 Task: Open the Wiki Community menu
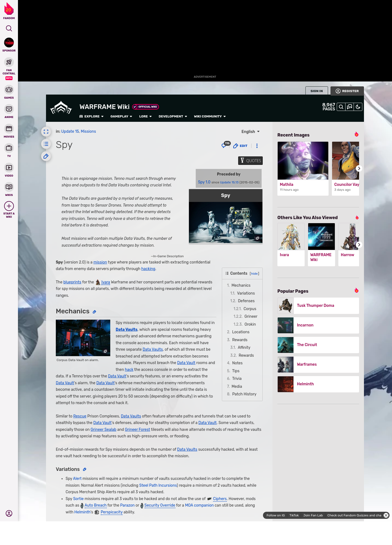tap(210, 116)
